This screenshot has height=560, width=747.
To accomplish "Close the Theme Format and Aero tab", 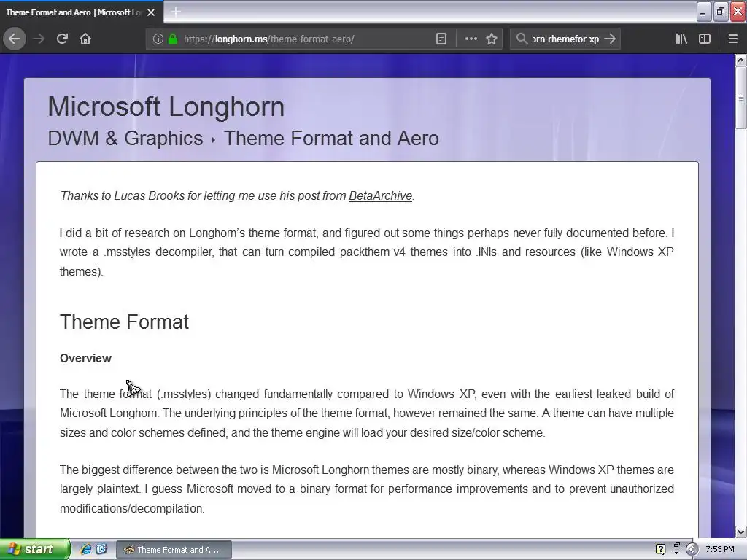I will coord(151,12).
